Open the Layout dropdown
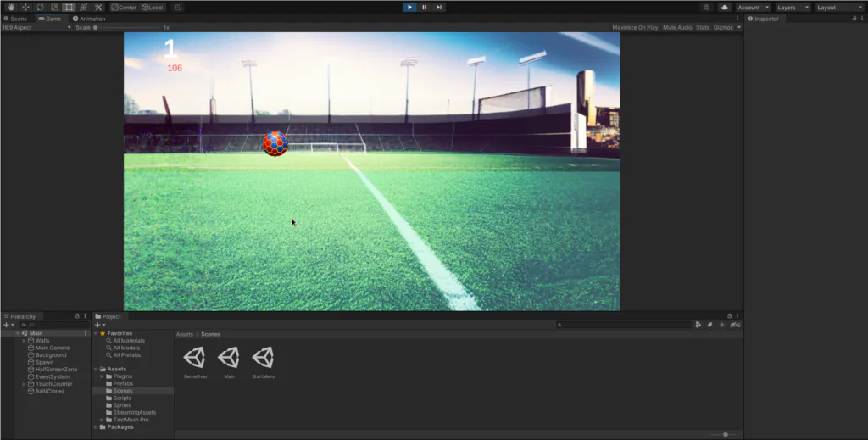868x440 pixels. pyautogui.click(x=839, y=7)
